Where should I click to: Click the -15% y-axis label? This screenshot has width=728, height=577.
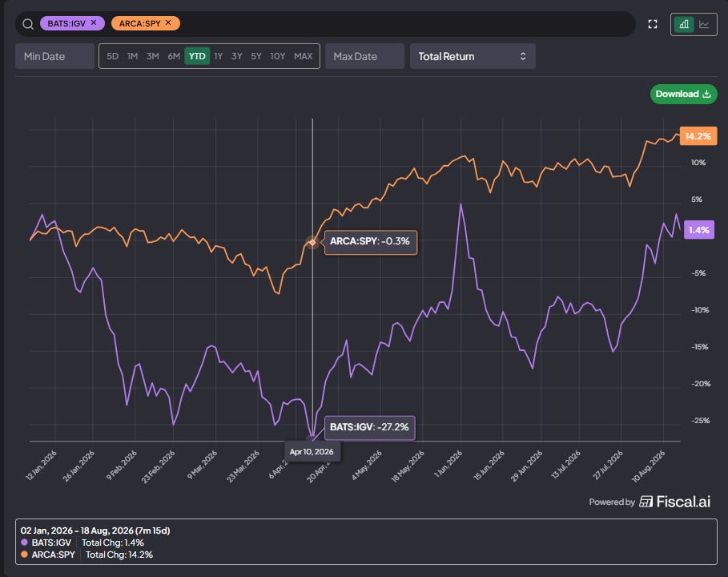point(700,347)
